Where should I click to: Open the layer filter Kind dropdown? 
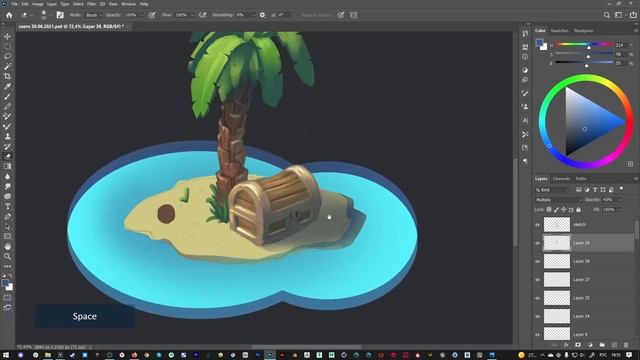tap(552, 190)
